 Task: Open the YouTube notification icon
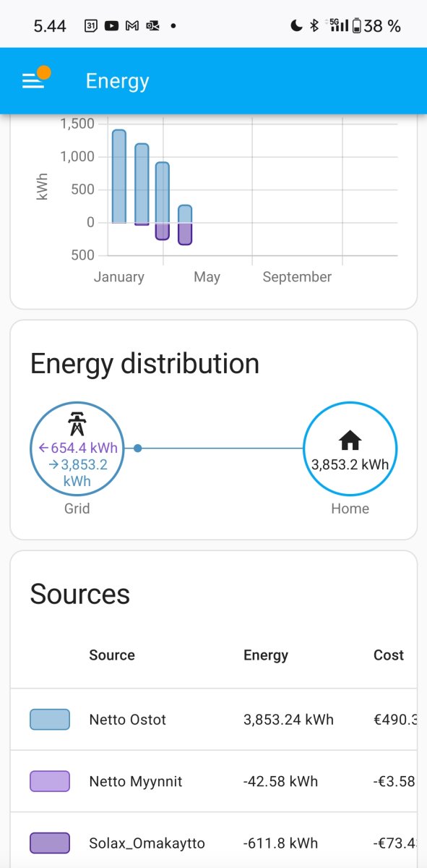[111, 26]
